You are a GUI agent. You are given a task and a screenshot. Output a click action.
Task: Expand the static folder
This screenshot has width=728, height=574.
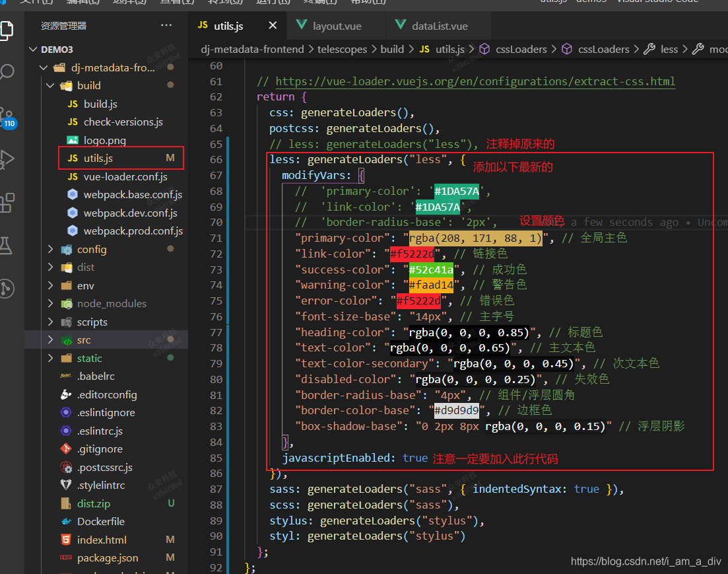[x=51, y=359]
